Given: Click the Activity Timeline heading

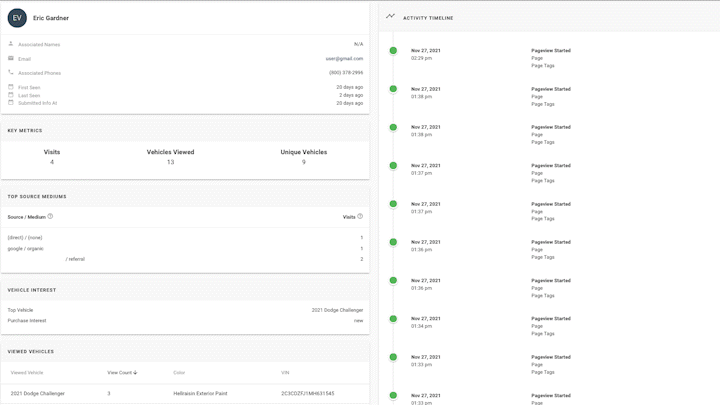Looking at the screenshot, I should click(x=428, y=18).
